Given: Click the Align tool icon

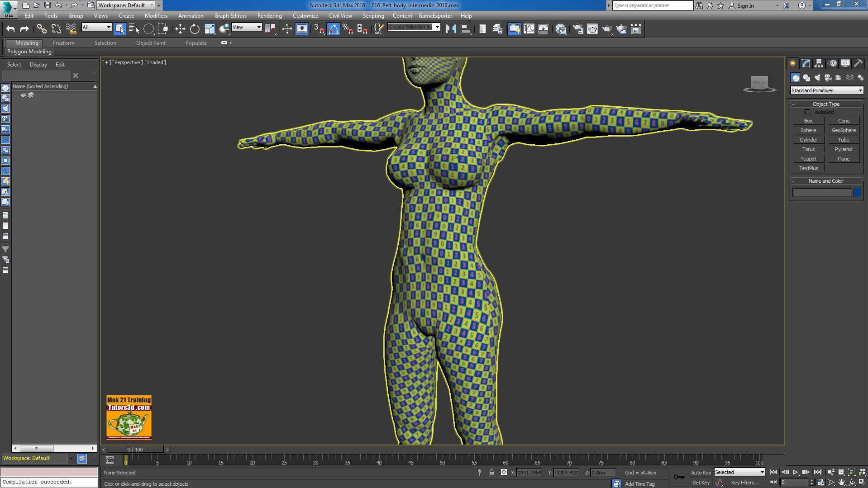Looking at the screenshot, I should (465, 29).
